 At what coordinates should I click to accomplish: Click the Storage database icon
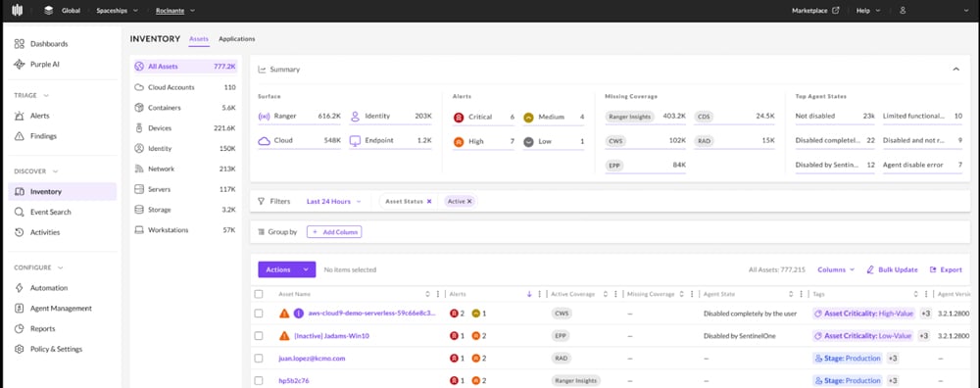pos(139,210)
